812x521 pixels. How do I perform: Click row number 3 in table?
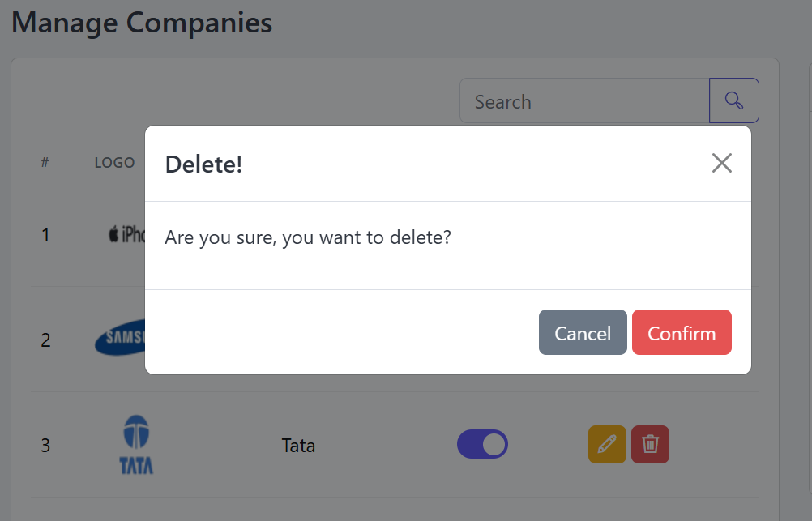point(45,446)
